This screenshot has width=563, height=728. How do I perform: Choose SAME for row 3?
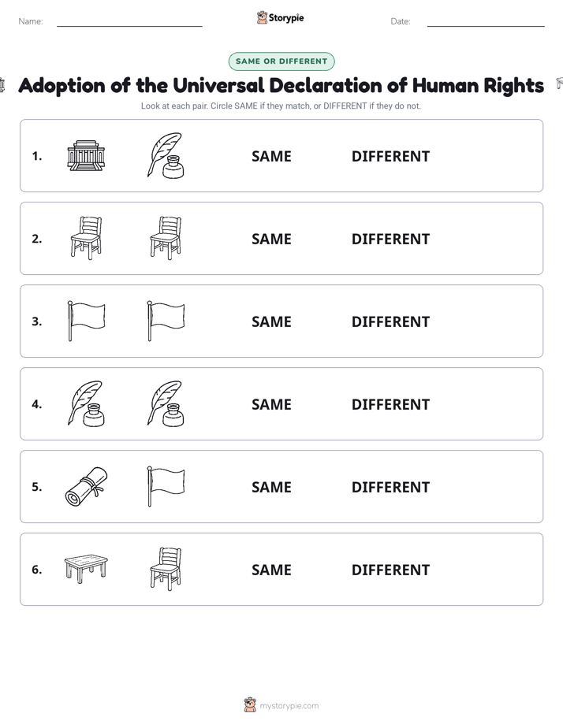point(271,321)
